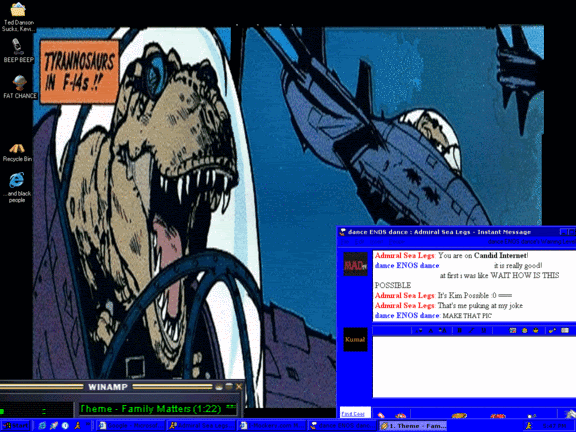The width and height of the screenshot is (576, 432).
Task: Click the AIM icon in the system tray
Action: (x=529, y=425)
